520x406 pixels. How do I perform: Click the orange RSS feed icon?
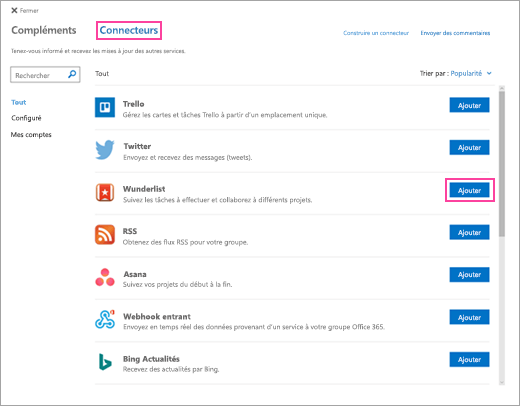(105, 235)
